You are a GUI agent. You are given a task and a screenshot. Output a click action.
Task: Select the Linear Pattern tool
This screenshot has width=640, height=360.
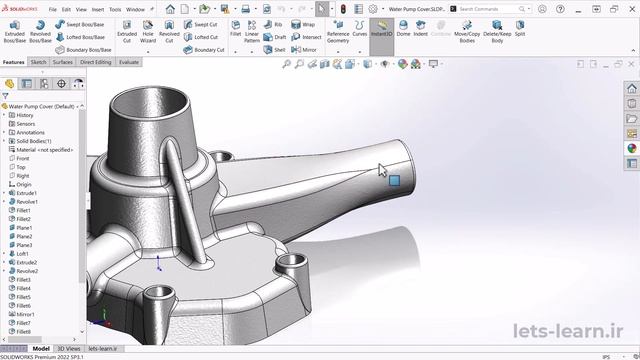(x=252, y=31)
